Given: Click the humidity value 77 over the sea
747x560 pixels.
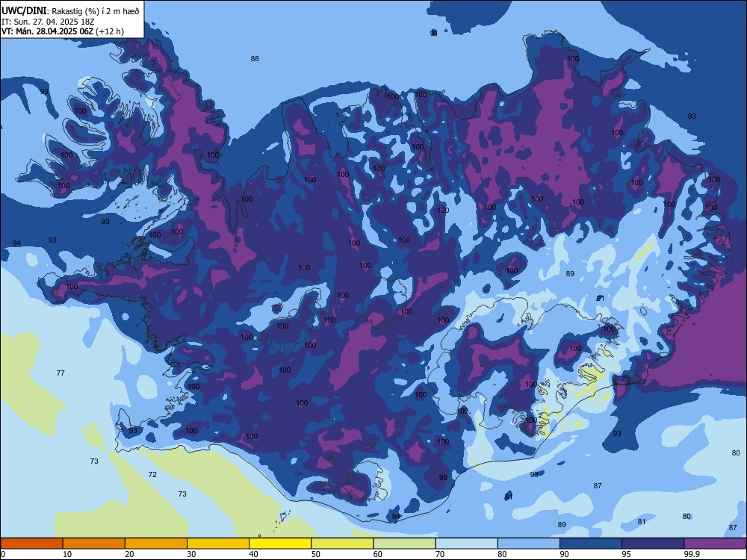Looking at the screenshot, I should [61, 373].
